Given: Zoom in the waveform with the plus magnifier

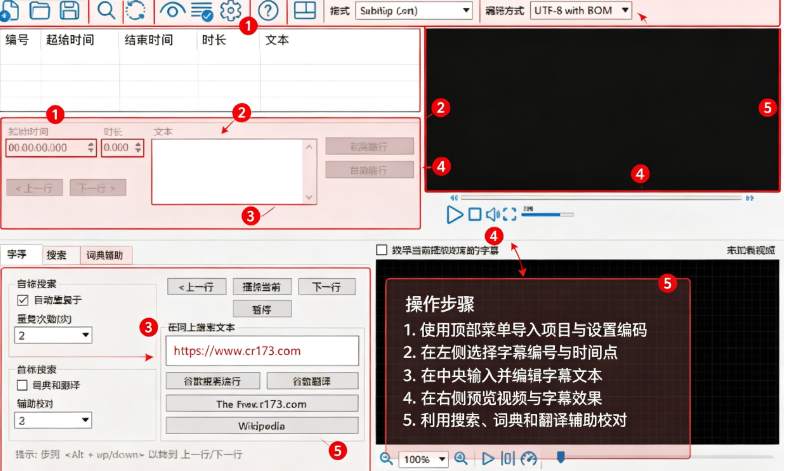Looking at the screenshot, I should pyautogui.click(x=461, y=458).
